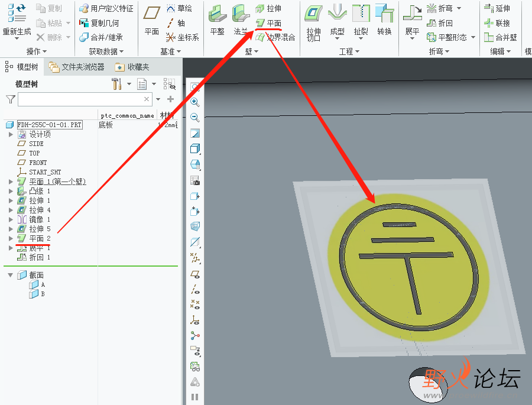This screenshot has height=405, width=532.
Task: Open the Datum (基准) group dropdown
Action: pos(171,51)
